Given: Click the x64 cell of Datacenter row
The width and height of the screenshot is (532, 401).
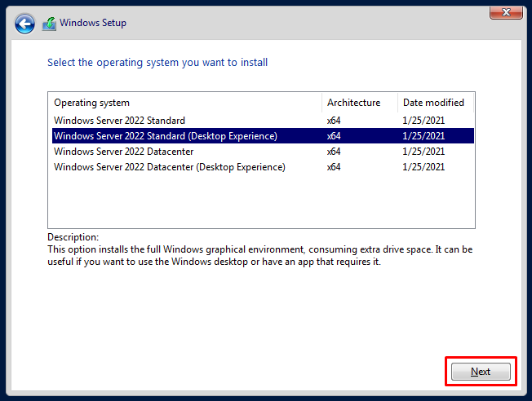Looking at the screenshot, I should pyautogui.click(x=334, y=152).
